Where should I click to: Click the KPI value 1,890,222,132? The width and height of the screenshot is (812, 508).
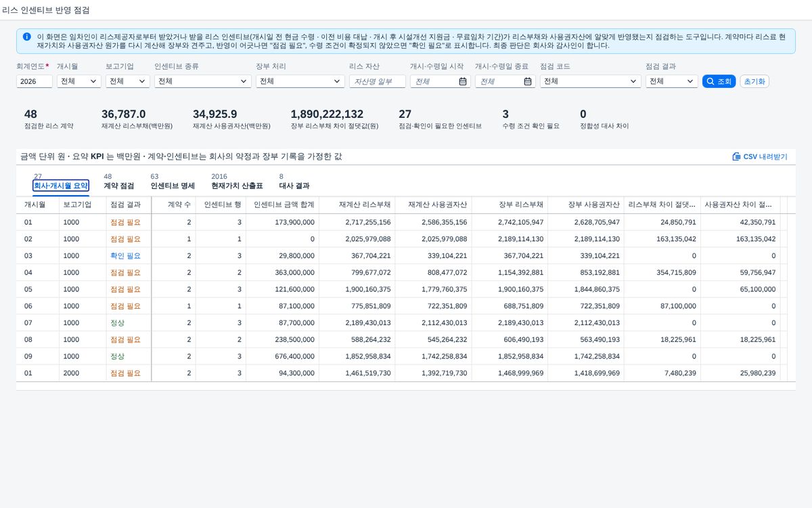click(327, 114)
